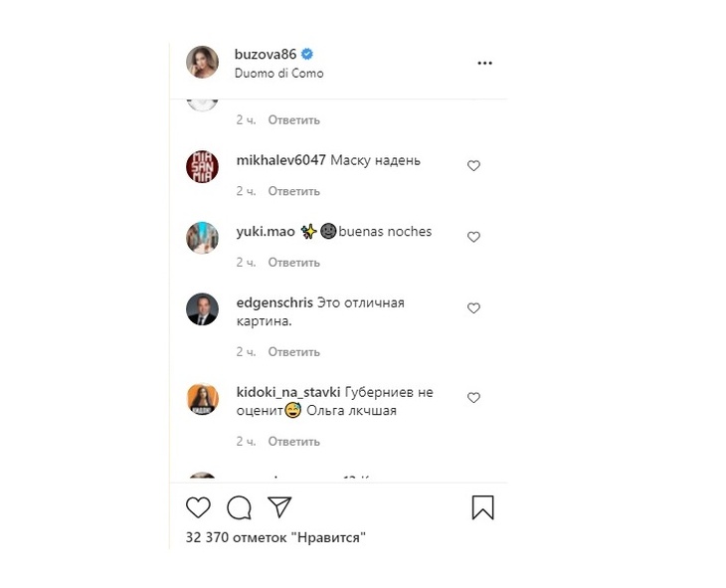
Task: Like edgenschris's comment
Action: [473, 309]
